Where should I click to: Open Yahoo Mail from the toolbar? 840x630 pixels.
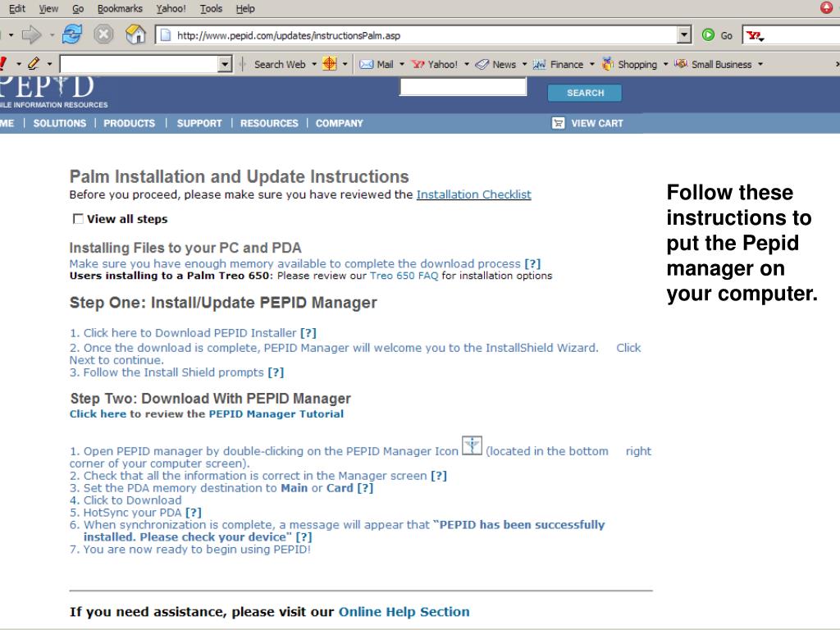[377, 64]
